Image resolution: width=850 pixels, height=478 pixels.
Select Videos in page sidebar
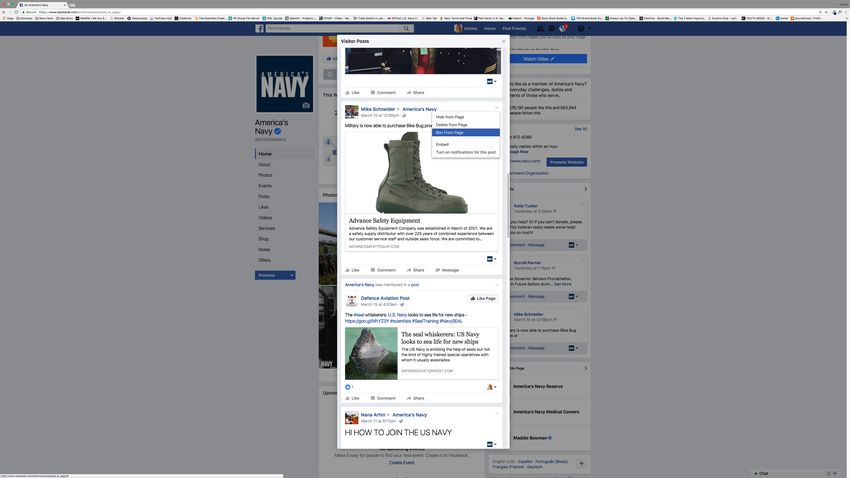click(x=265, y=218)
